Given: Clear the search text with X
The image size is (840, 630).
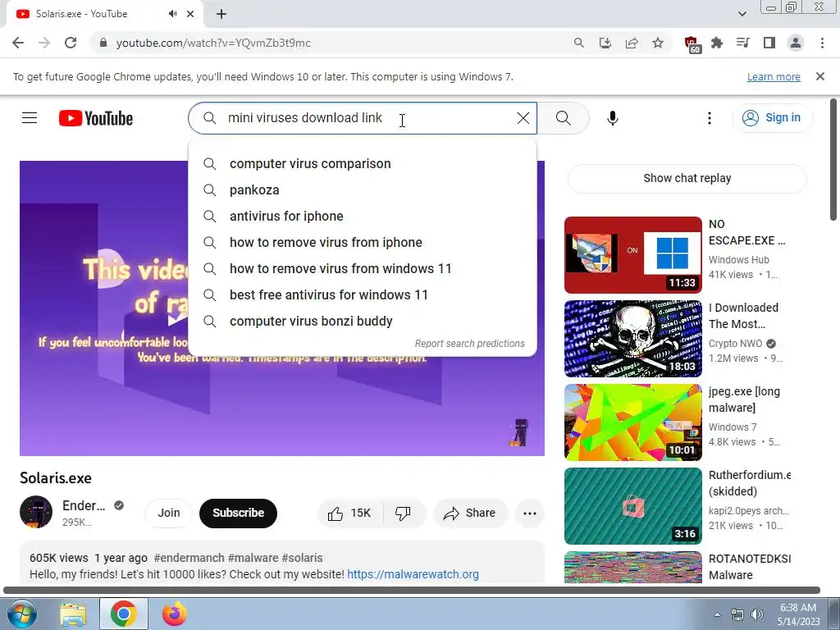Looking at the screenshot, I should coord(523,118).
